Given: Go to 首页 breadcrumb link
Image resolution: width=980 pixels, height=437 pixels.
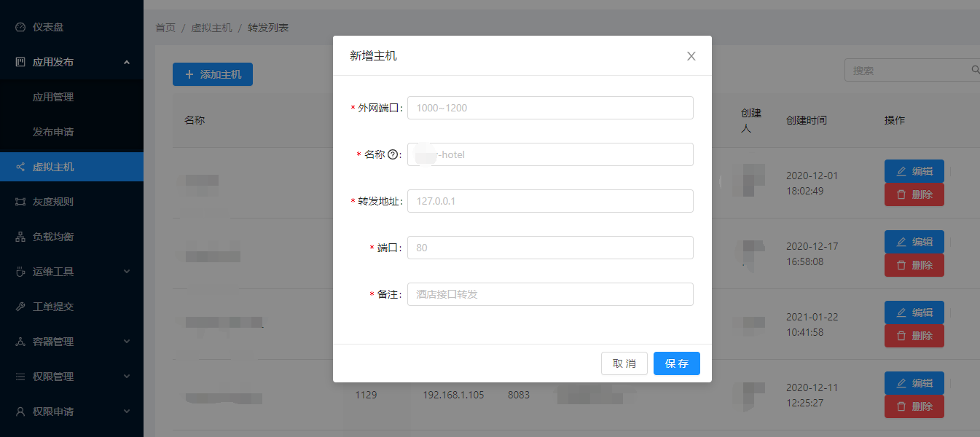Looking at the screenshot, I should 165,28.
